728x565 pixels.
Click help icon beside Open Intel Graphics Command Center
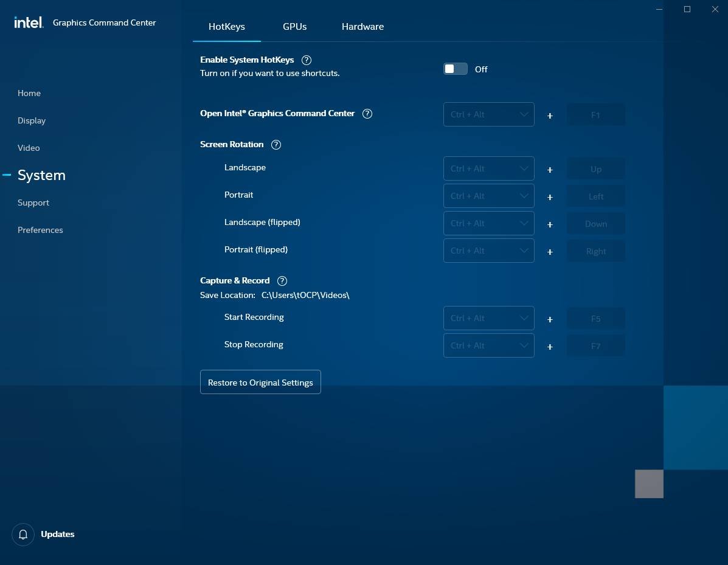click(367, 114)
